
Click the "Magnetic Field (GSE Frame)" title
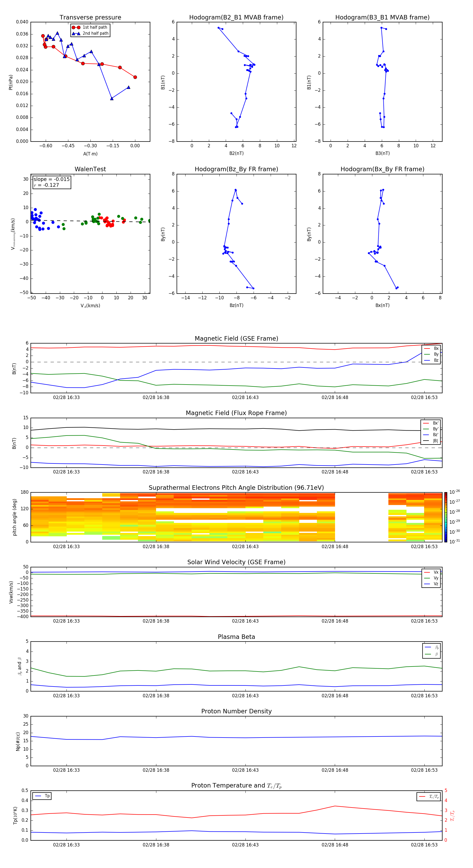click(x=236, y=339)
